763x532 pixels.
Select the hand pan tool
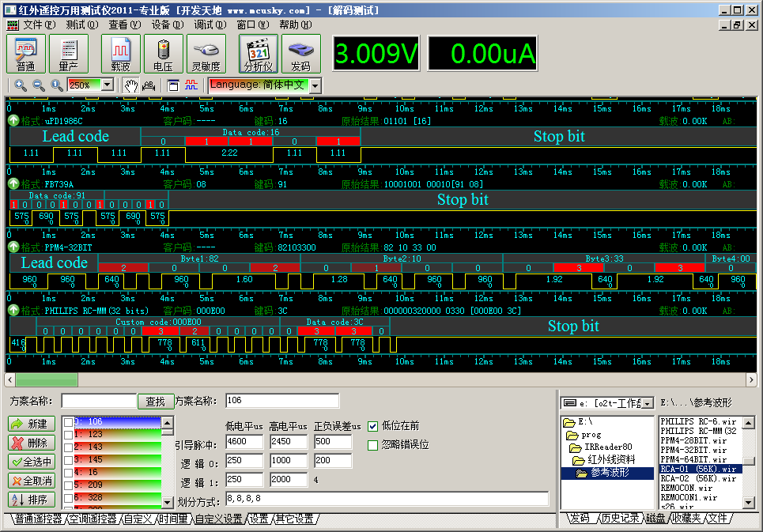pos(130,85)
